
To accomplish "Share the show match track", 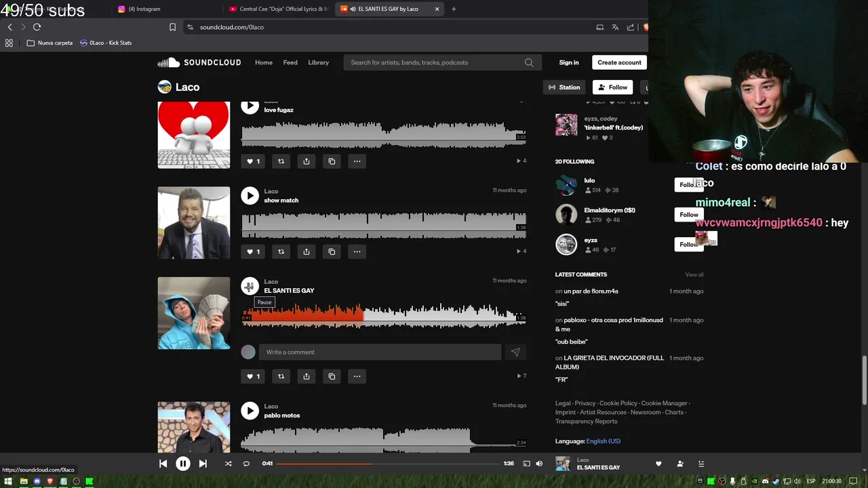I will pyautogui.click(x=307, y=251).
